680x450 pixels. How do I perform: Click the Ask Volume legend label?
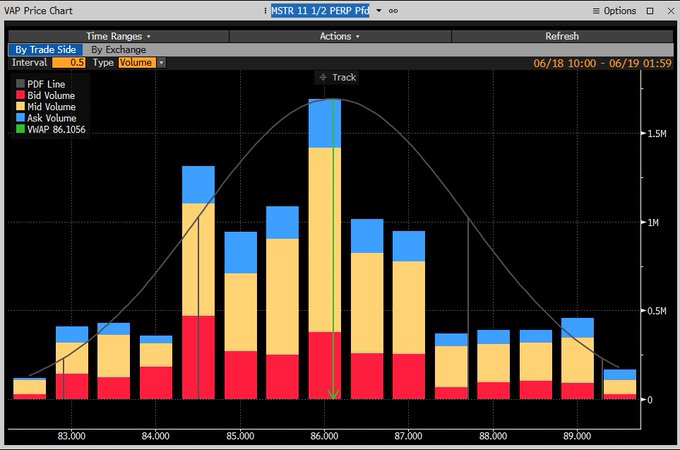(52, 118)
